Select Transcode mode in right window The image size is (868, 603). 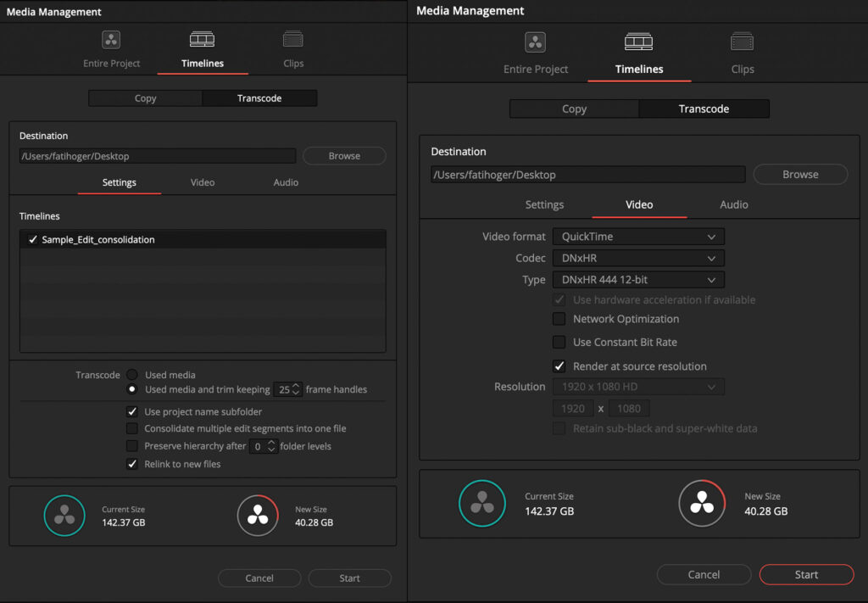click(x=704, y=109)
